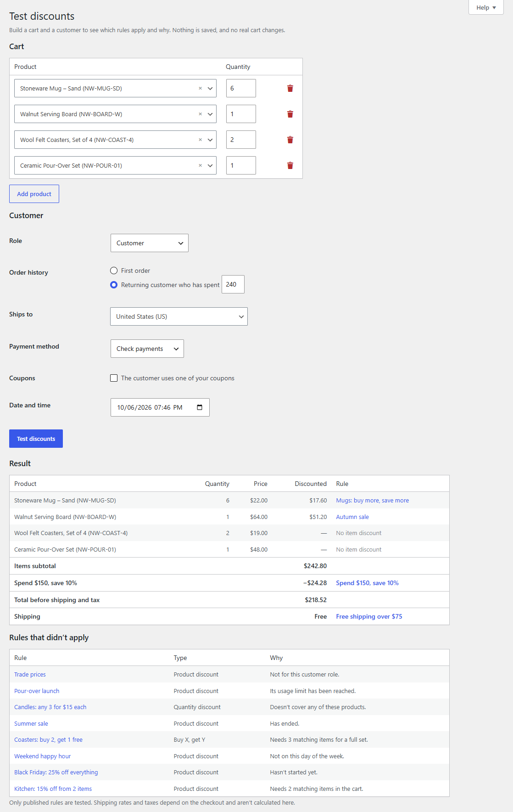Tick the customer uses a coupon checkbox
This screenshot has width=513, height=812.
[x=114, y=378]
